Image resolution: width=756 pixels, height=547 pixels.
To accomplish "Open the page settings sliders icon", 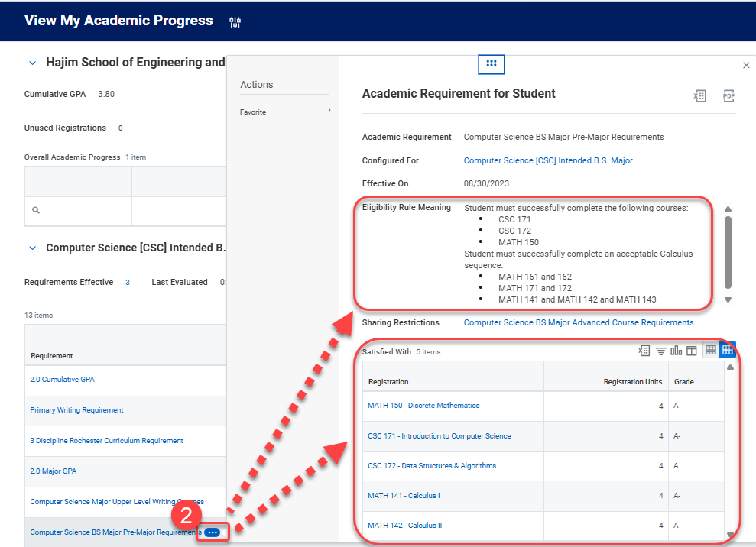I will (x=235, y=21).
